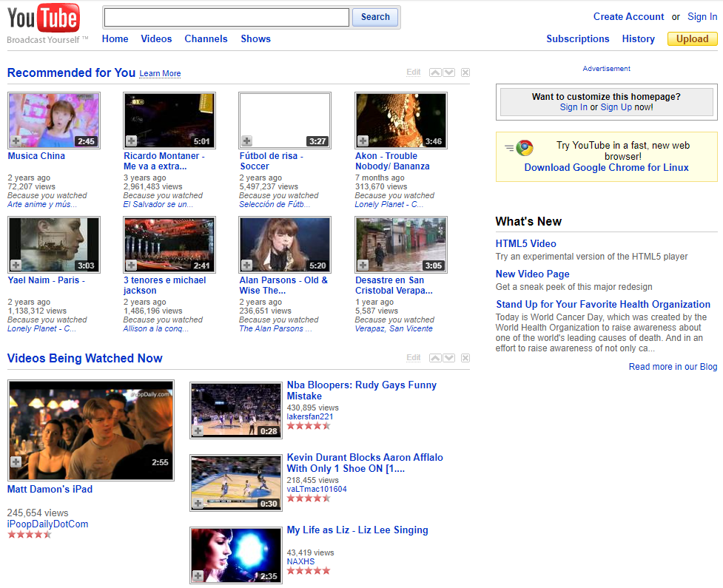Screen dimensions: 723x588
Task: Click the Google Chrome icon in ad
Action: pos(524,148)
